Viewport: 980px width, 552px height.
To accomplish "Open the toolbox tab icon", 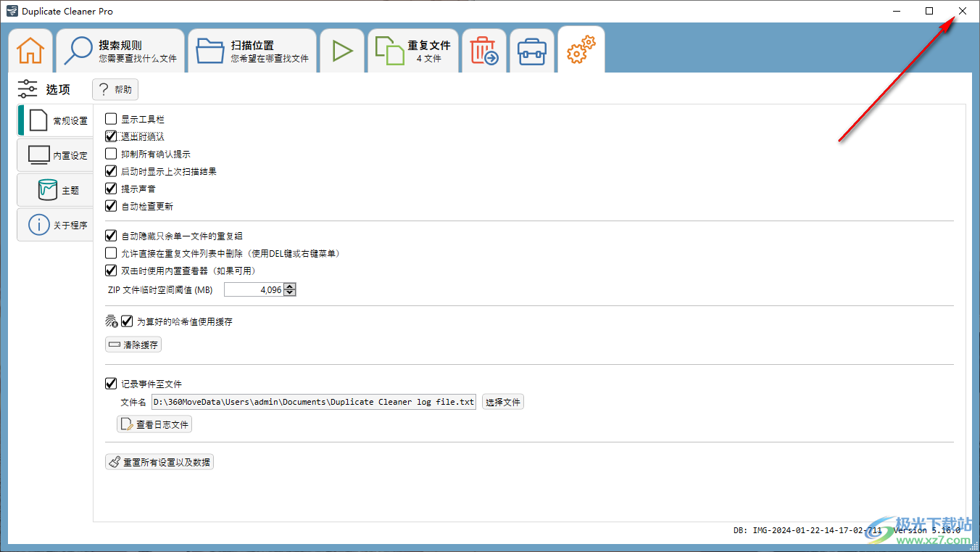I will [x=532, y=52].
